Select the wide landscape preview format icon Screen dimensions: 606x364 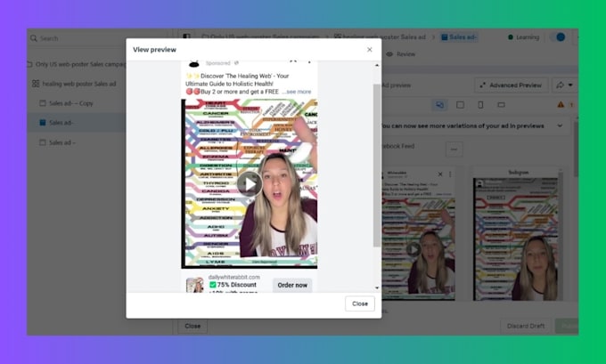click(x=501, y=105)
